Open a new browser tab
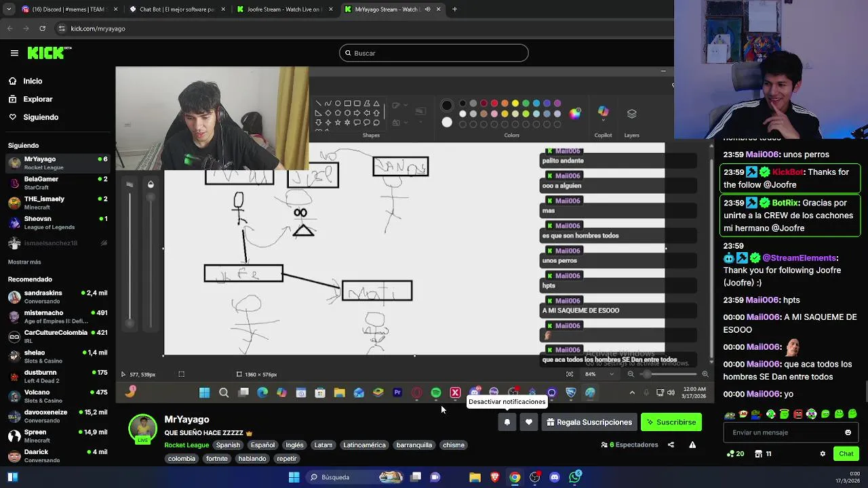Screen dimensions: 868x488 [454, 9]
